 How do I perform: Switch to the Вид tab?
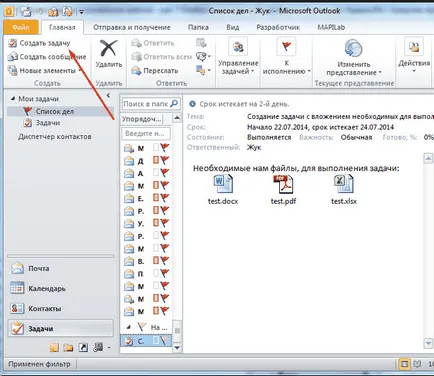coord(233,27)
